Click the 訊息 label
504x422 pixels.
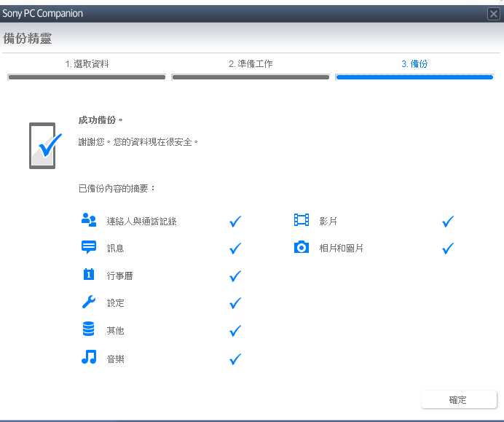coord(115,249)
